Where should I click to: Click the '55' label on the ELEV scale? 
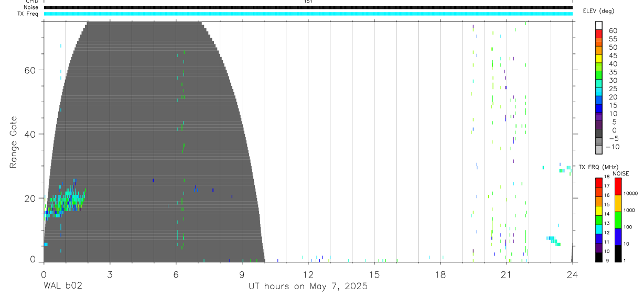coord(613,39)
